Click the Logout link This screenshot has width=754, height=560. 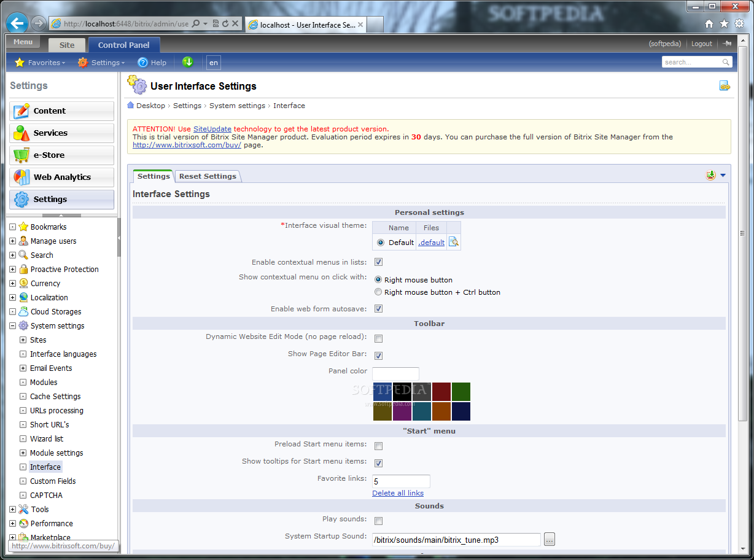click(702, 44)
